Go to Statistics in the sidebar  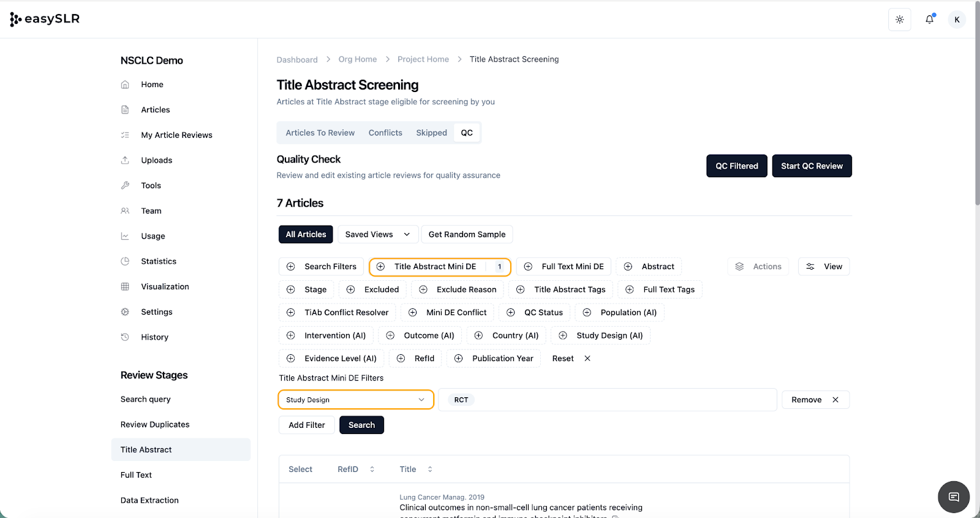click(x=158, y=261)
